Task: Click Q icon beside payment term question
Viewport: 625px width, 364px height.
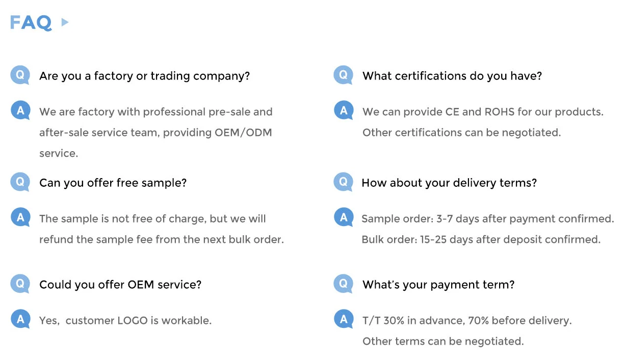Action: point(344,284)
